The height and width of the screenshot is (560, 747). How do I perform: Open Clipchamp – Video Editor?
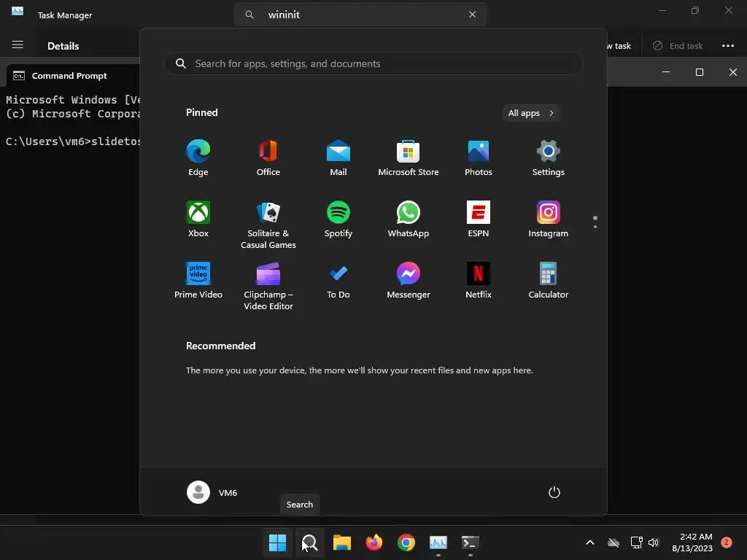pyautogui.click(x=268, y=286)
